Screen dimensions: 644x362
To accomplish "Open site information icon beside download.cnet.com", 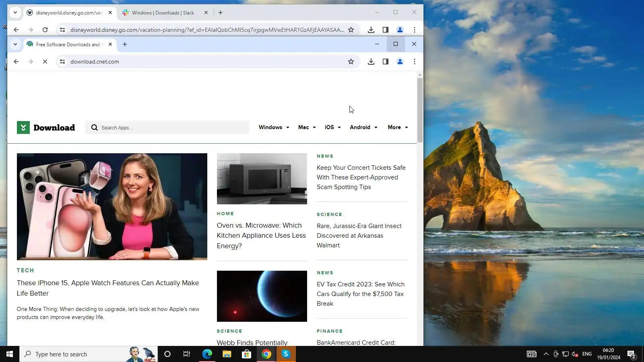I will click(x=62, y=62).
